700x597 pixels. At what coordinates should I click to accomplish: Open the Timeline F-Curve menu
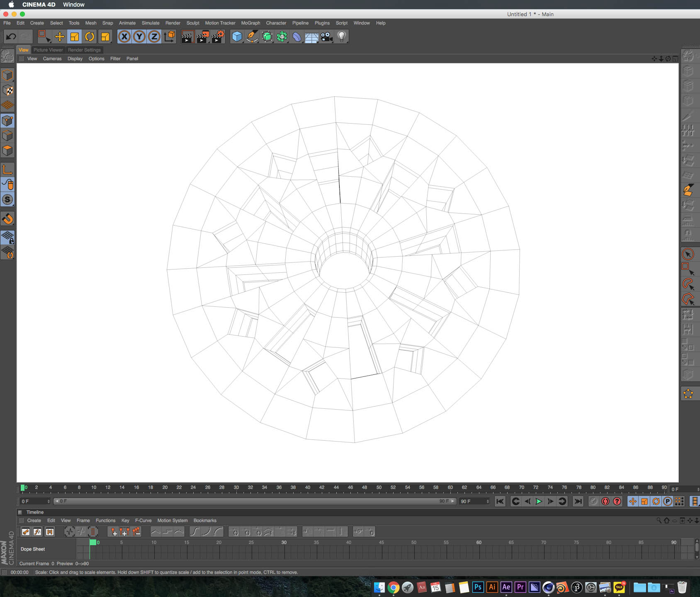(143, 520)
